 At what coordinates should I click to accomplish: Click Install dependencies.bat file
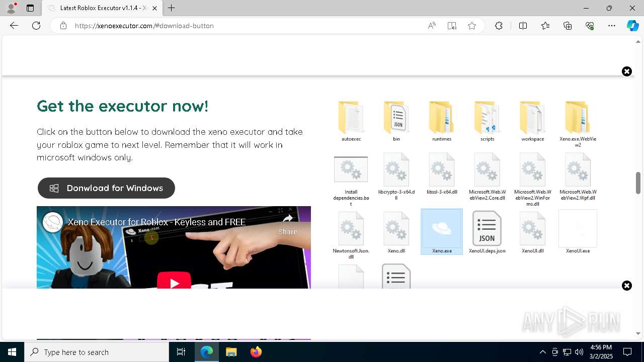point(351,180)
